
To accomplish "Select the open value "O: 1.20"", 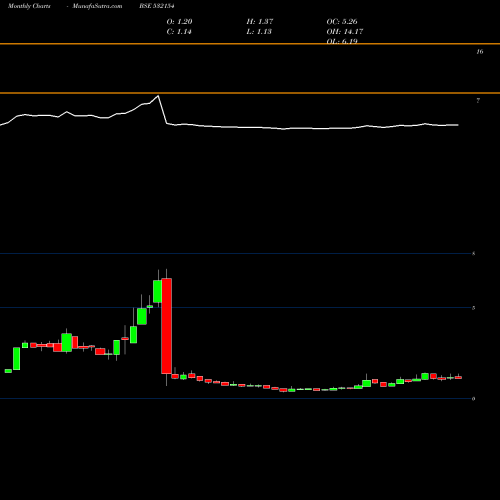I will pos(179,21).
